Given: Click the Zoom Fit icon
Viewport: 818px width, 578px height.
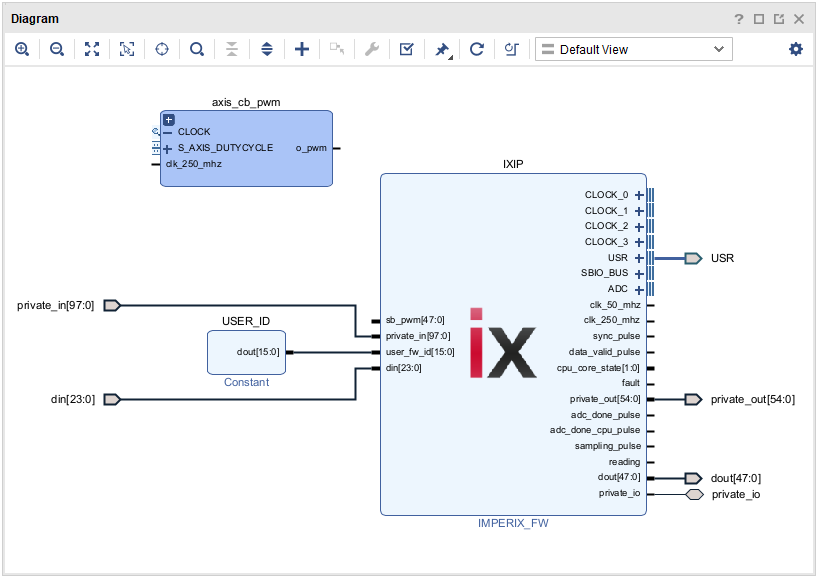Looking at the screenshot, I should tap(92, 49).
